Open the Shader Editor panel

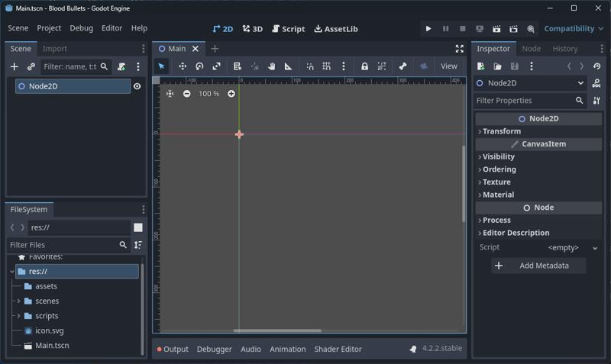338,349
